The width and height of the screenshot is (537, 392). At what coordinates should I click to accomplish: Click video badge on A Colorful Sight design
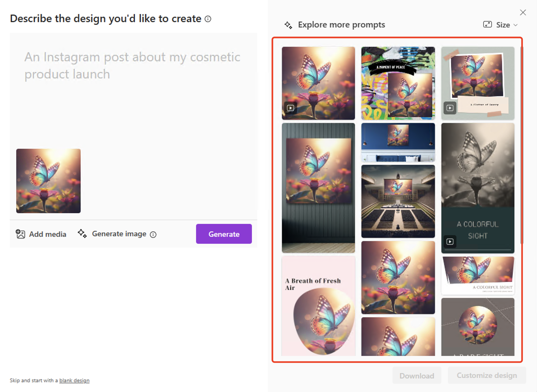tap(450, 241)
